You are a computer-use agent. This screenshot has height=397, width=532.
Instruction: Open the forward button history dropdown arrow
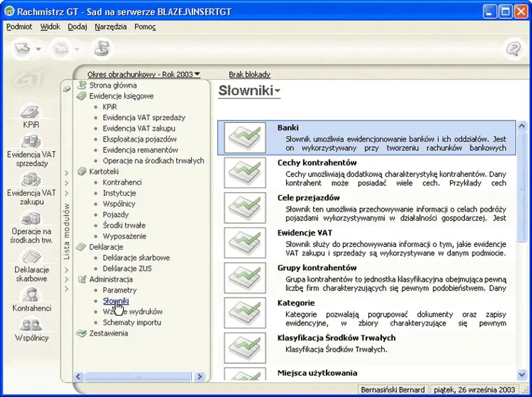77,49
